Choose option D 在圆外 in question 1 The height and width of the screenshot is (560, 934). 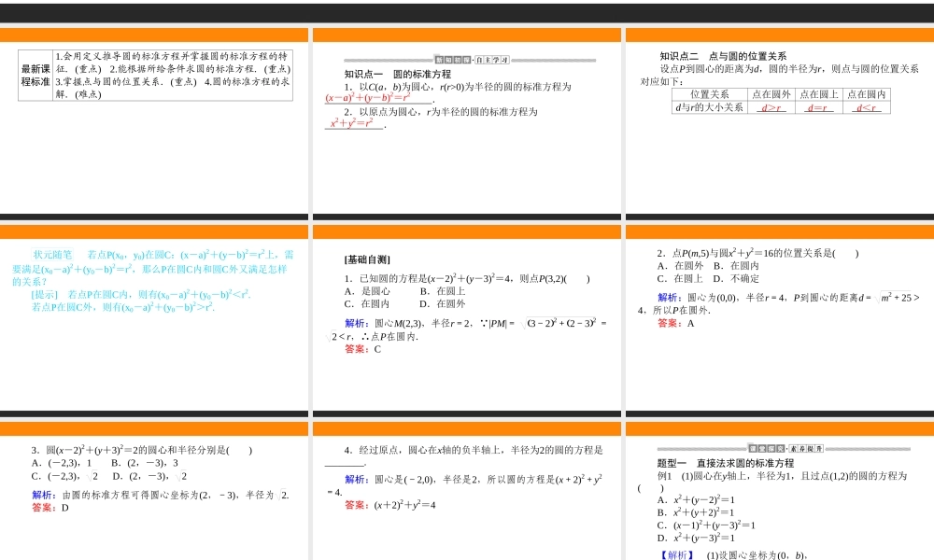[x=443, y=303]
